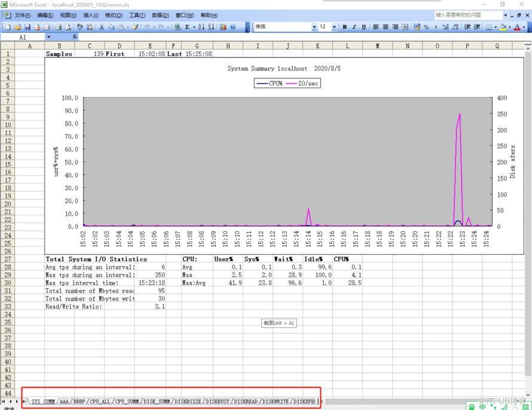Cut selection with the scissors icon

coord(101,27)
